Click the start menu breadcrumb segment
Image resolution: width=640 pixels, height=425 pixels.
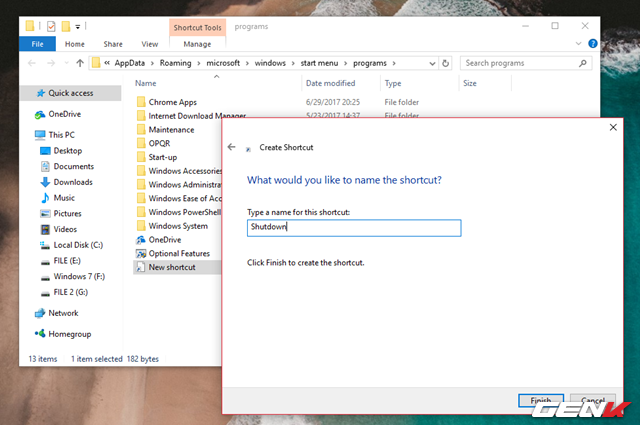(x=319, y=63)
